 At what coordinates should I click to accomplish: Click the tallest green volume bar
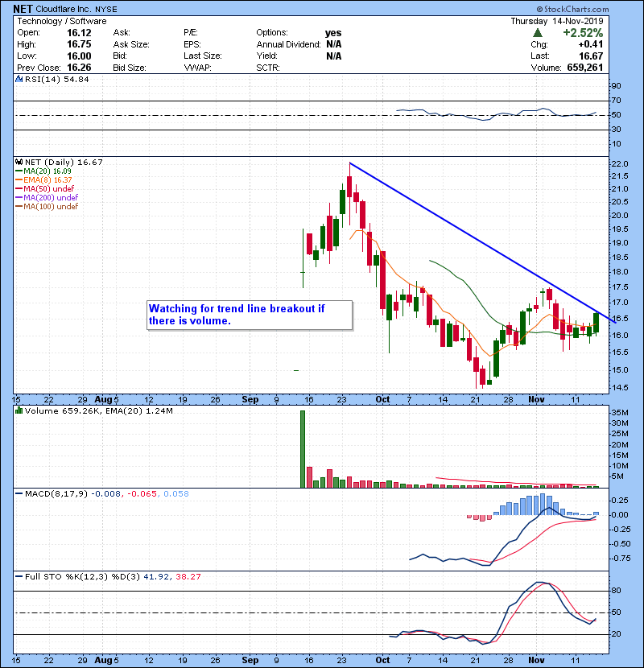click(303, 449)
